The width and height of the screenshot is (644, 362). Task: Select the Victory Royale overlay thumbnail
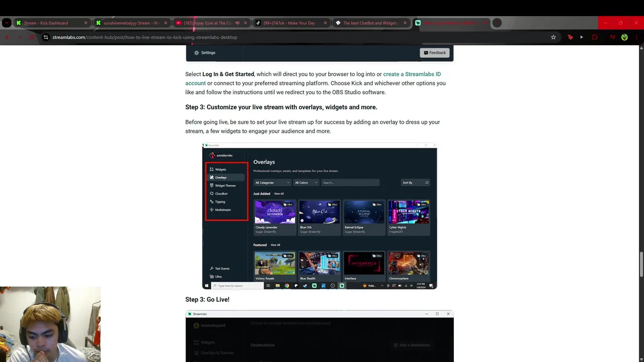(x=275, y=263)
